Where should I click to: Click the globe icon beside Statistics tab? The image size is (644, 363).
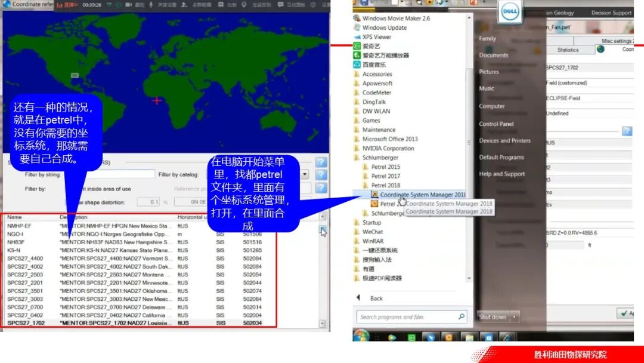tap(600, 50)
